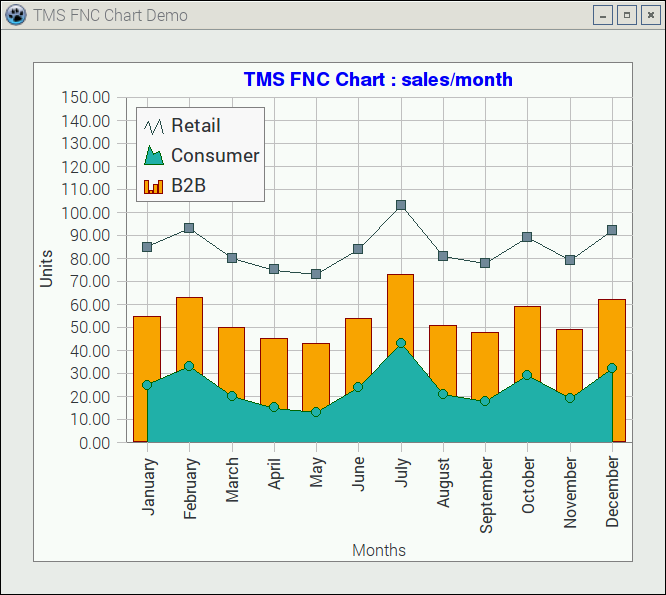Image resolution: width=666 pixels, height=595 pixels.
Task: Click the Consumer circle marker for November
Action: pos(570,398)
